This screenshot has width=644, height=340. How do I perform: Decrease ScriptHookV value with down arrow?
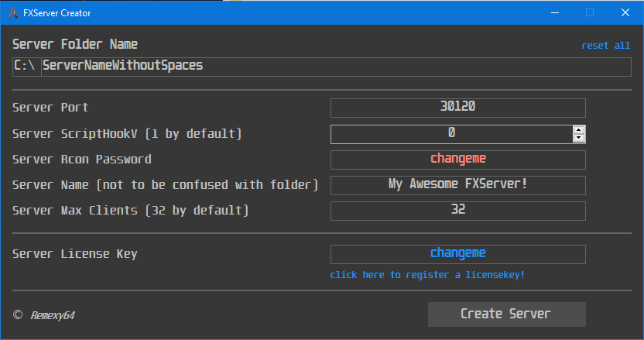[x=579, y=138]
